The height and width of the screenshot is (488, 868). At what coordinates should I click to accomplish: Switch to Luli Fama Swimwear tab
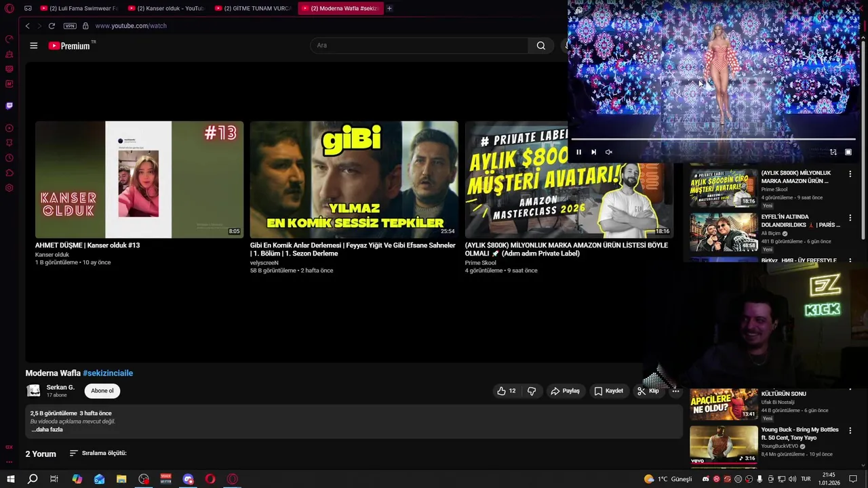(x=79, y=8)
